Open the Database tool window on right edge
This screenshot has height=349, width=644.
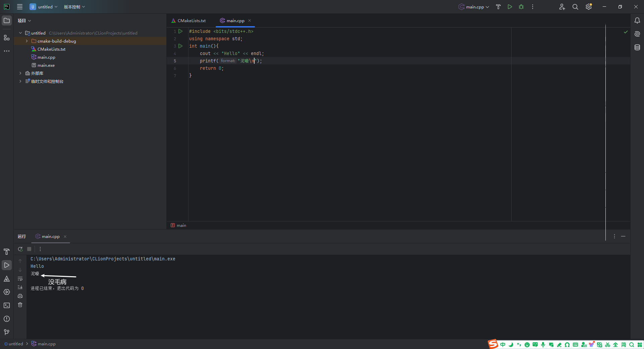point(637,47)
